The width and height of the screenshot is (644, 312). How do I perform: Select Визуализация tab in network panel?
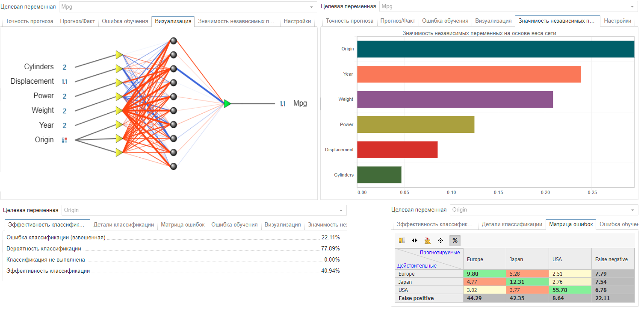[x=173, y=21]
